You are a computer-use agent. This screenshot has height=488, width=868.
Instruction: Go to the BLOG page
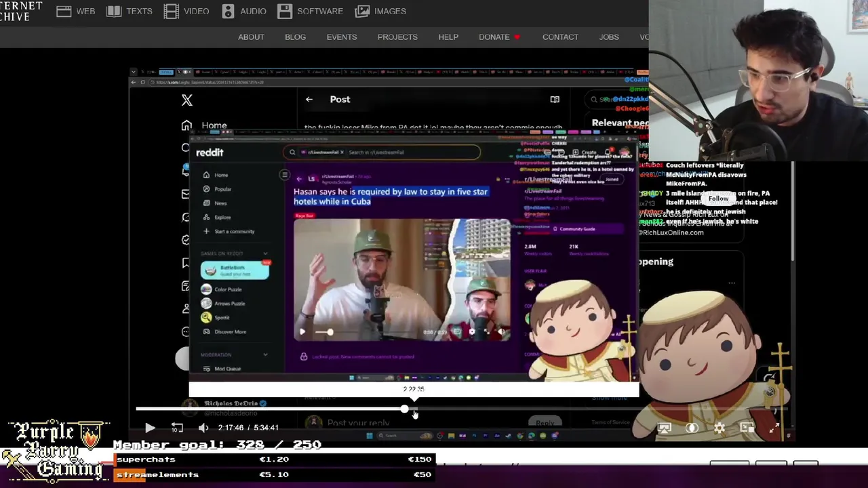pos(295,37)
